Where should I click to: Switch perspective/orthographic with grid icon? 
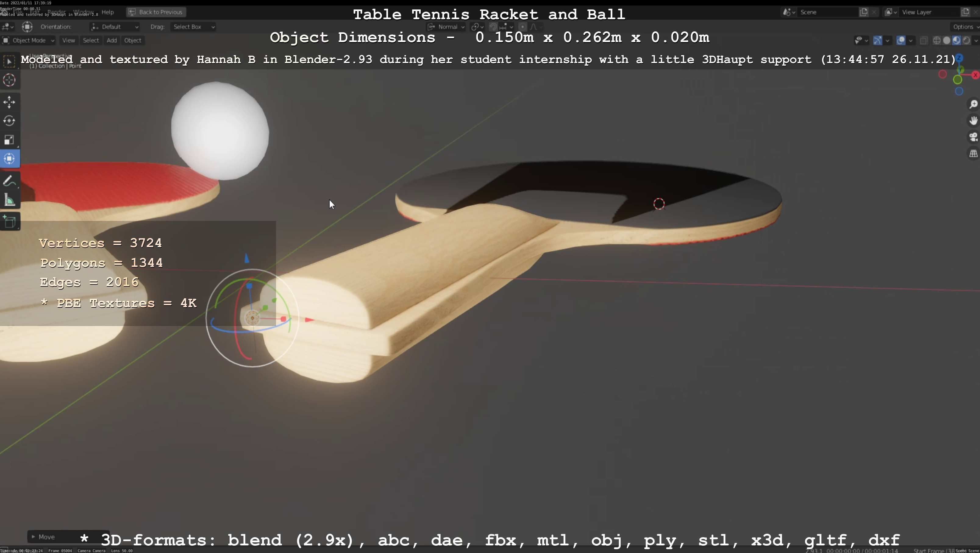974,154
